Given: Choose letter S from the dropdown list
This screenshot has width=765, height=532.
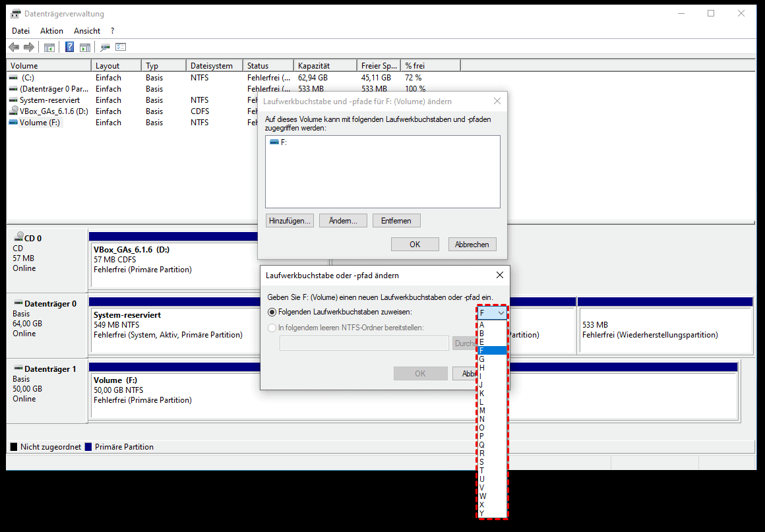Looking at the screenshot, I should (x=492, y=461).
